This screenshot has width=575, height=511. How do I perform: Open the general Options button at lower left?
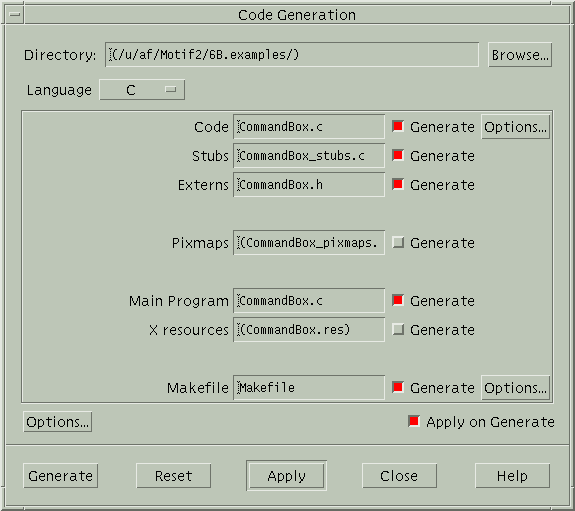pyautogui.click(x=58, y=422)
